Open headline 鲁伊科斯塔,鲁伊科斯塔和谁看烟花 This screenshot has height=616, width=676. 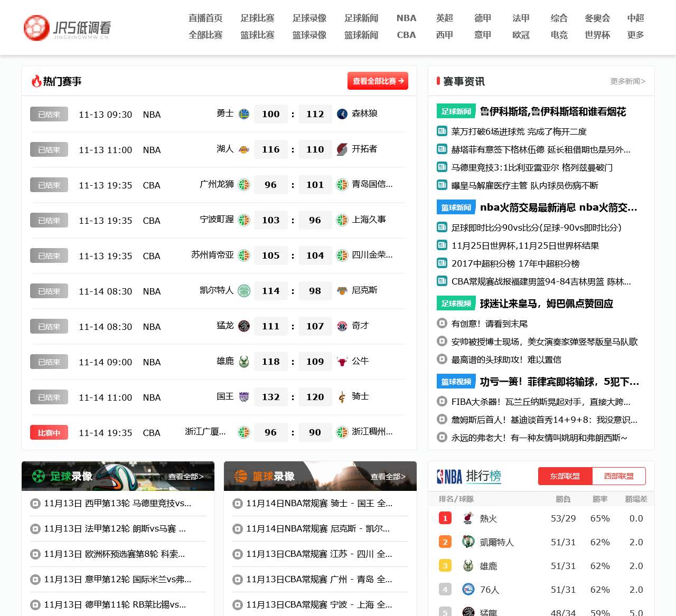coord(553,111)
